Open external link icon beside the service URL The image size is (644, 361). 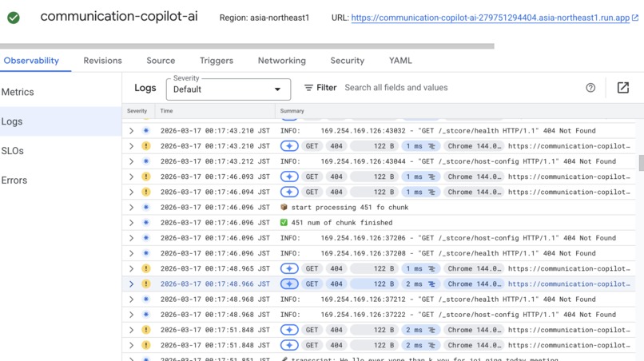pyautogui.click(x=635, y=18)
